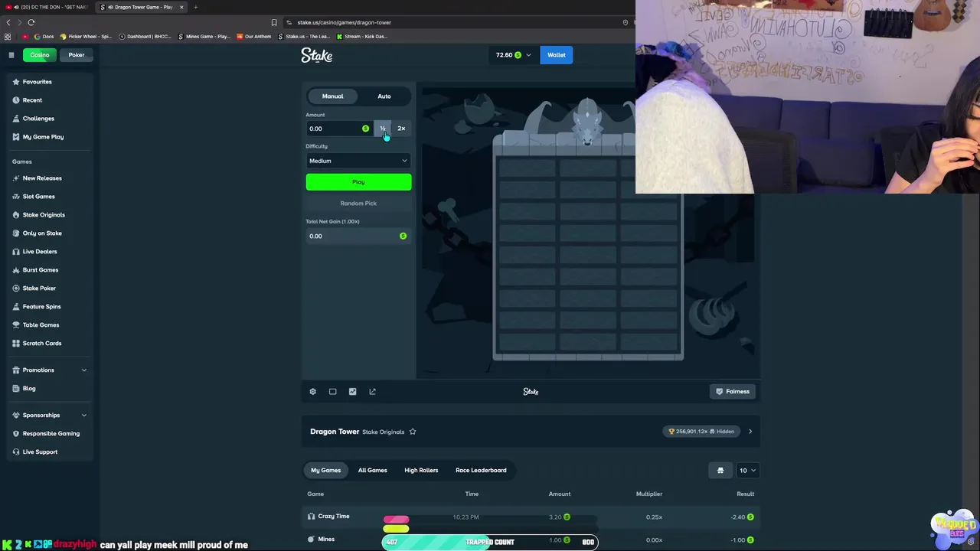This screenshot has height=551, width=980.
Task: Open the Fairness dialog
Action: coord(733,392)
